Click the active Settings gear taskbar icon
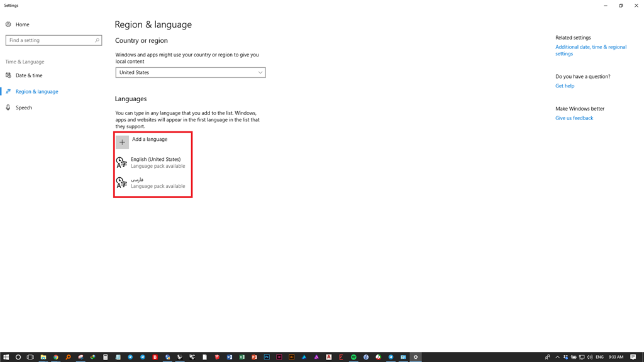Screen dimensions: 644x362 point(416,357)
